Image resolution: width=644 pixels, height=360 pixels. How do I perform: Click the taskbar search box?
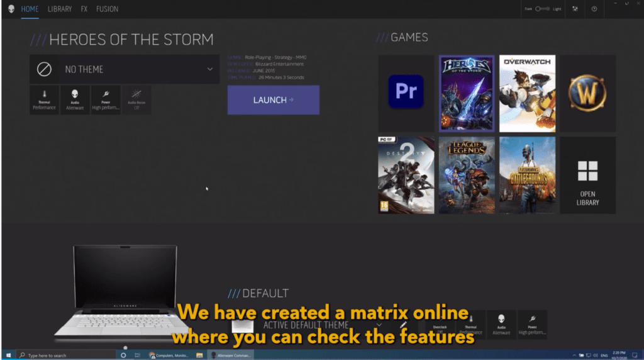pyautogui.click(x=67, y=355)
